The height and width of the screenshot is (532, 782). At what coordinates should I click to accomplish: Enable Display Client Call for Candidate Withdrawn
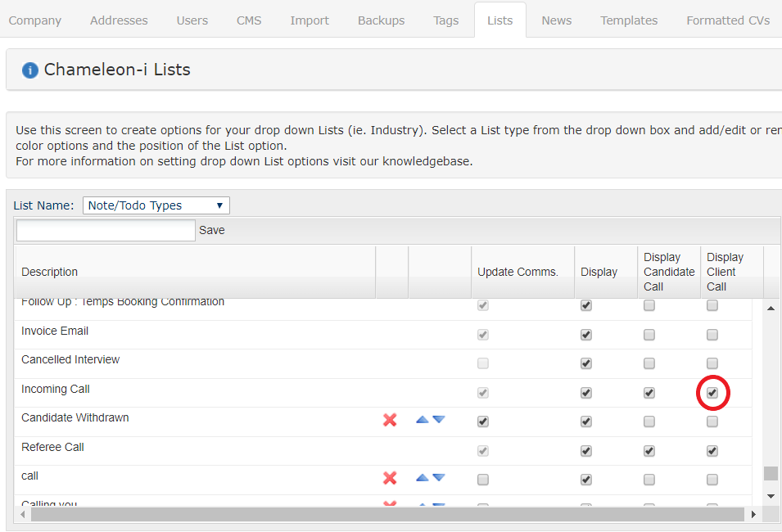(712, 422)
